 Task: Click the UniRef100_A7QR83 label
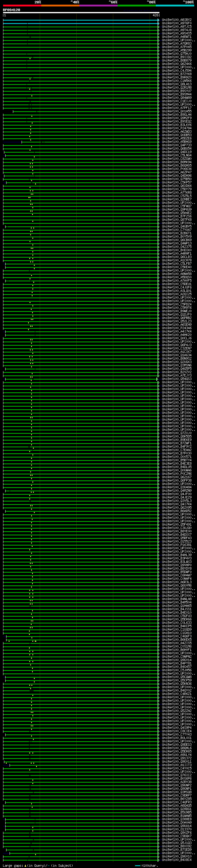click(177, 43)
